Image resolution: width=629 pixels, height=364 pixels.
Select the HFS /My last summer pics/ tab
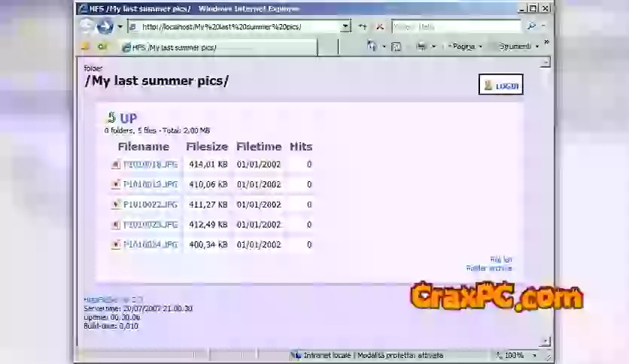pos(219,47)
